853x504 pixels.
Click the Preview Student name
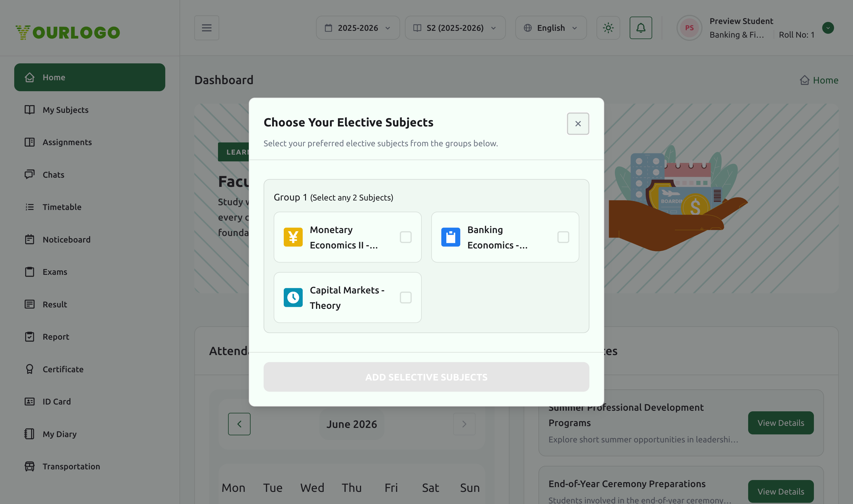coord(741,21)
